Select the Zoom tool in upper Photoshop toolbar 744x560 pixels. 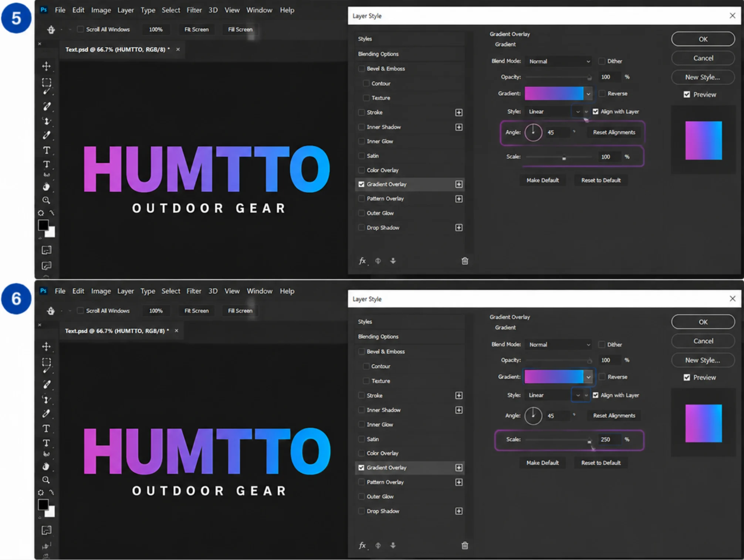coord(46,200)
